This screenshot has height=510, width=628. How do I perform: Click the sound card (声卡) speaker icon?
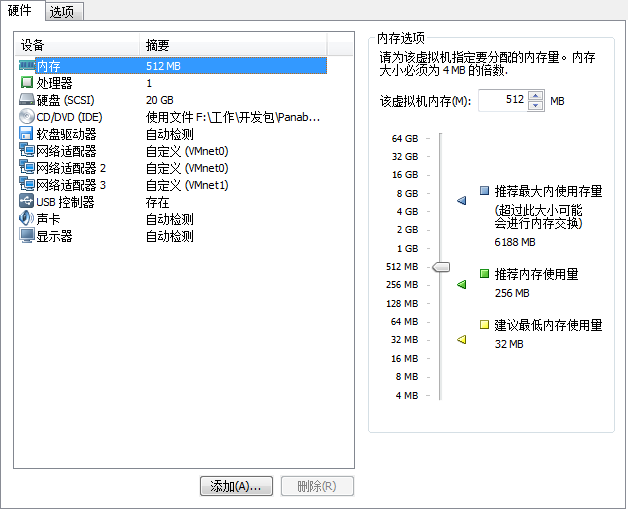pyautogui.click(x=26, y=218)
